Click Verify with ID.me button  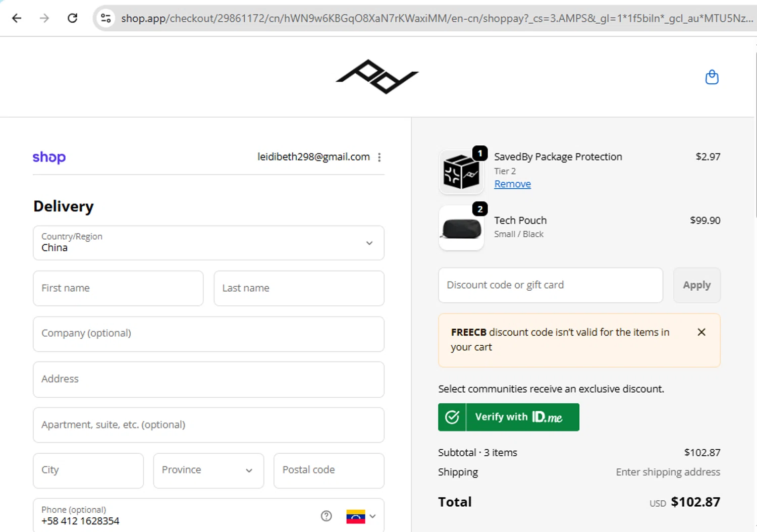click(x=508, y=417)
